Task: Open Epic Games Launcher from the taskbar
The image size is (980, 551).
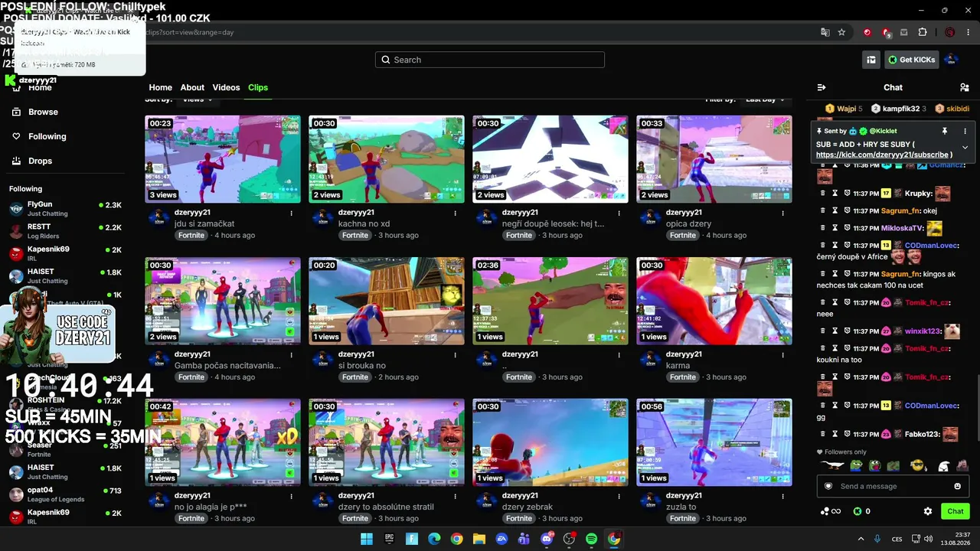Action: pyautogui.click(x=389, y=539)
